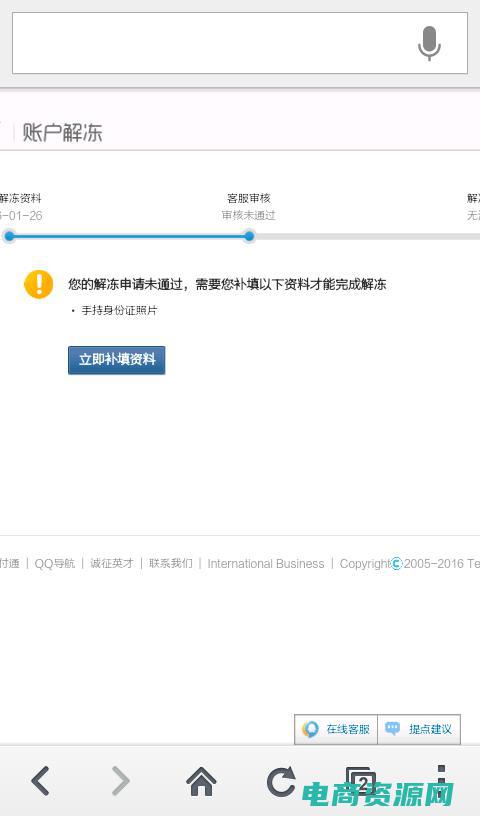Open the tabs switcher showing 2

(x=361, y=781)
